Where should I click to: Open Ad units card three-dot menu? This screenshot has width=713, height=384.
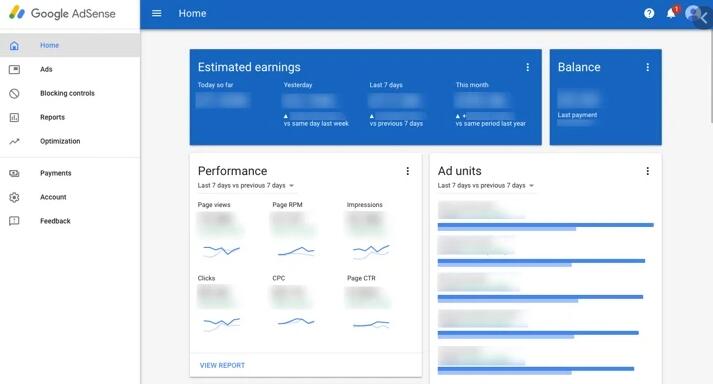coord(648,171)
